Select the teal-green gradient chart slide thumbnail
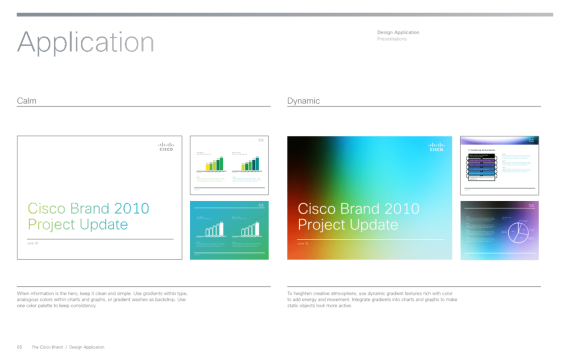This screenshot has height=360, width=570. pos(229,230)
